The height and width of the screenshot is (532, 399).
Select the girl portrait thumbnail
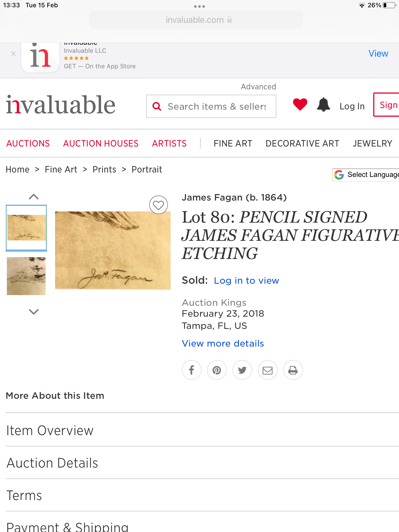[x=26, y=276]
